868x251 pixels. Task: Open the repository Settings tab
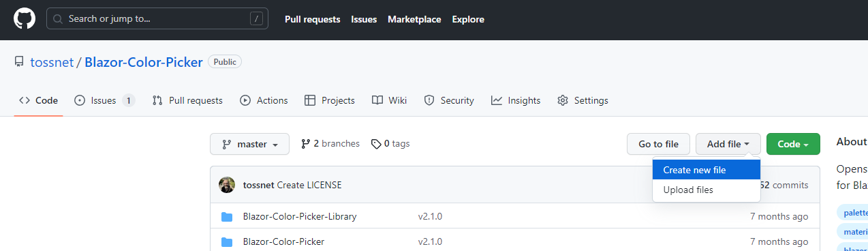click(x=583, y=100)
